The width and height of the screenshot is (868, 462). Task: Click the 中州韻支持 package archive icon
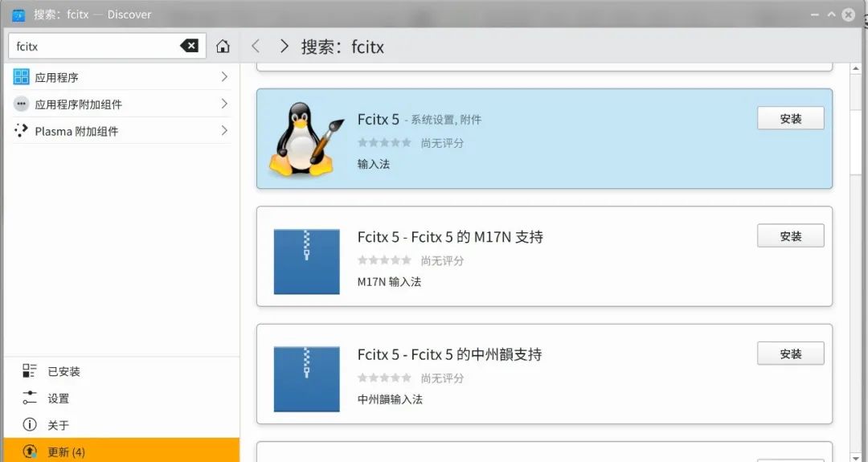tap(307, 379)
